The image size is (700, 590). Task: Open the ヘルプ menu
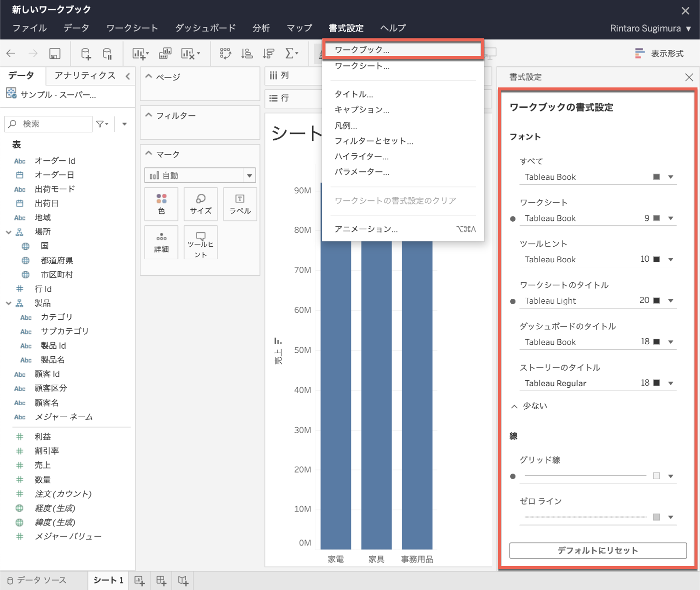(x=393, y=28)
